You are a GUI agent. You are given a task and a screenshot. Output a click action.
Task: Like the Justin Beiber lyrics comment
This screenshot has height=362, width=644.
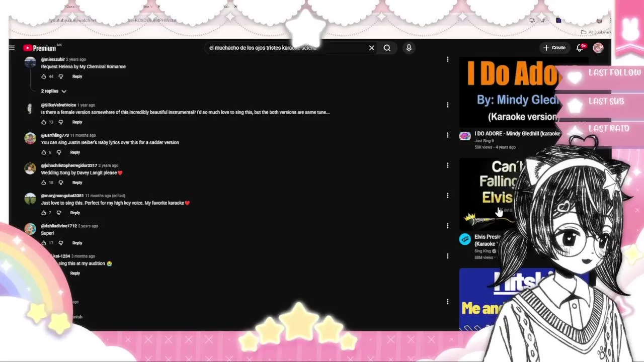pos(44,152)
